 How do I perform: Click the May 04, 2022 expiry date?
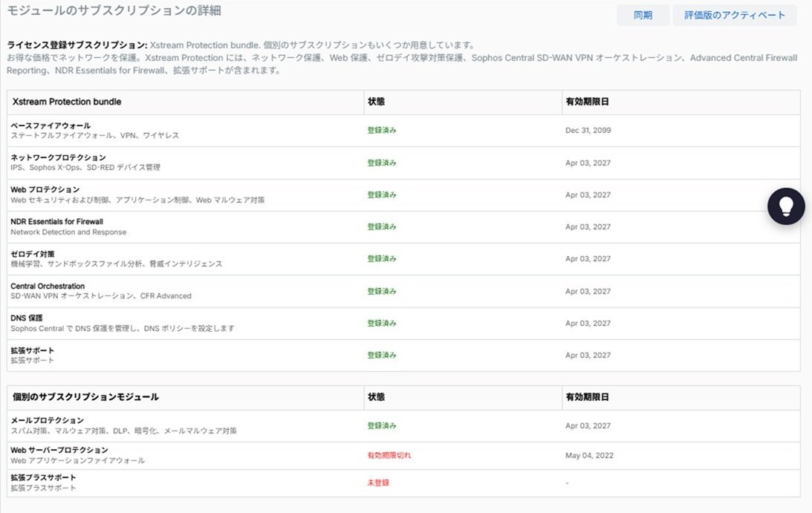589,455
